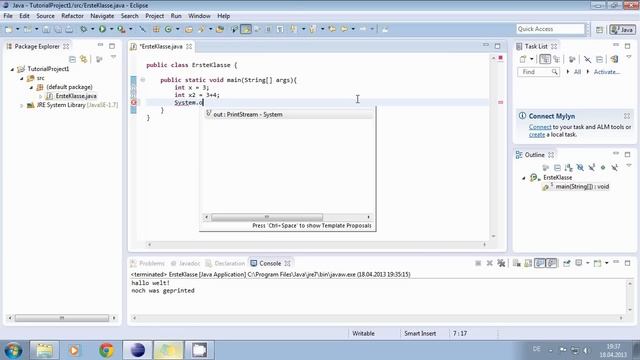This screenshot has height=360, width=640.
Task: Click the Collapse All icon in the Task List
Action: pyautogui.click(x=599, y=60)
